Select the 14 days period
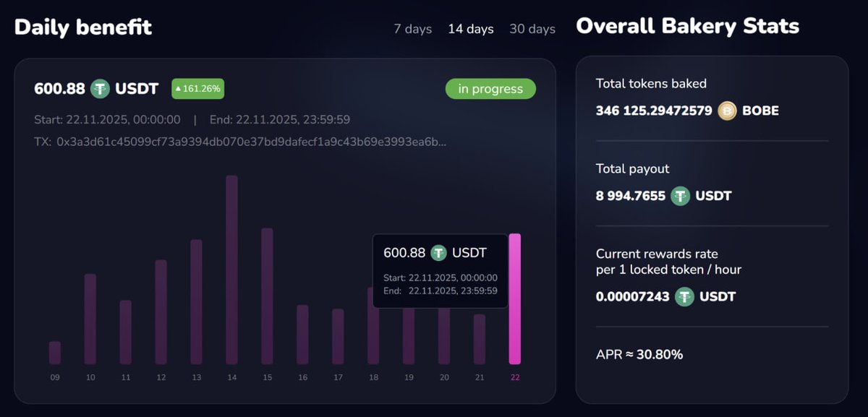 [470, 29]
